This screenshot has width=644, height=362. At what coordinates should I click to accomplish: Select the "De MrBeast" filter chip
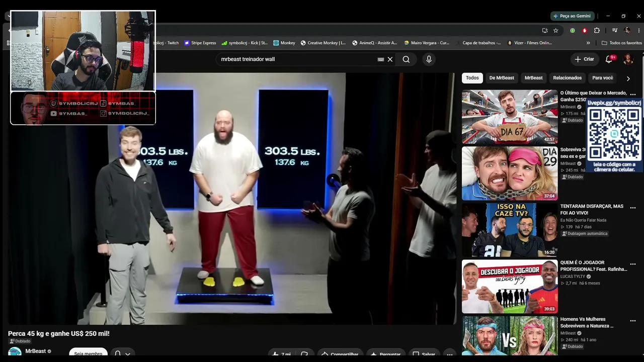(502, 78)
